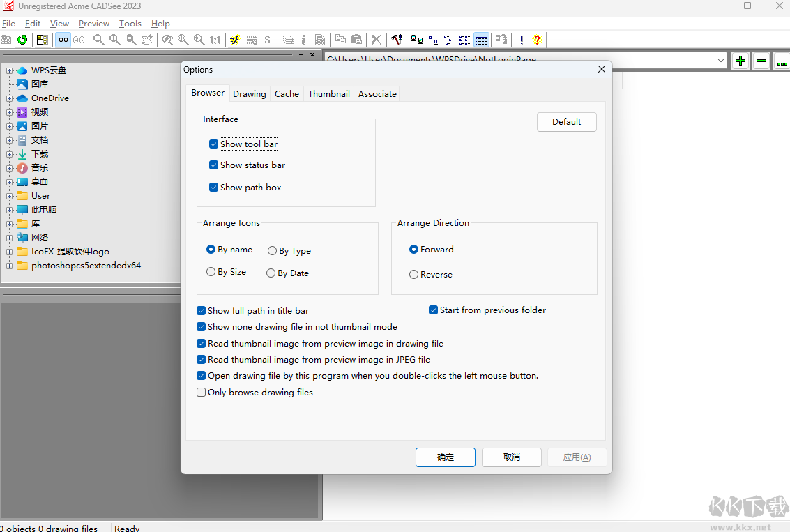Expand the OneDrive tree node
790x532 pixels.
click(10, 98)
